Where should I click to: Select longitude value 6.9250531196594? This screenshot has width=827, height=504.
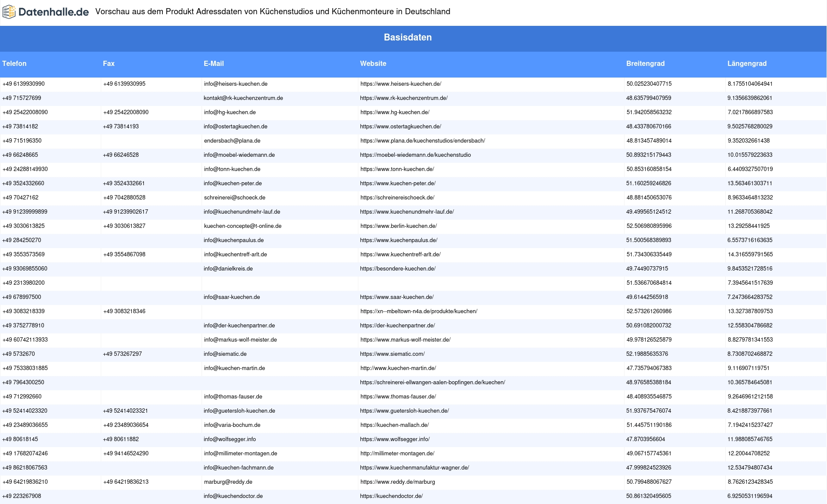pos(750,496)
